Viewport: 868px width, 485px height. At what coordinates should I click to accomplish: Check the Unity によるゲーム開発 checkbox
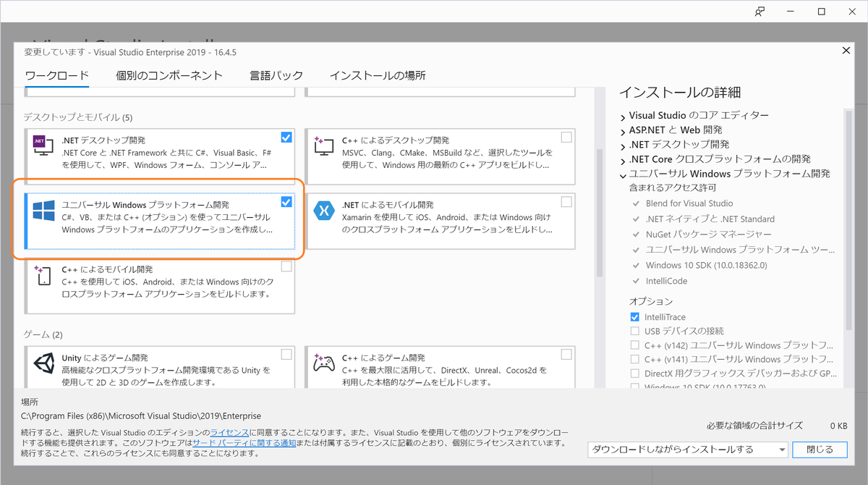coord(286,354)
